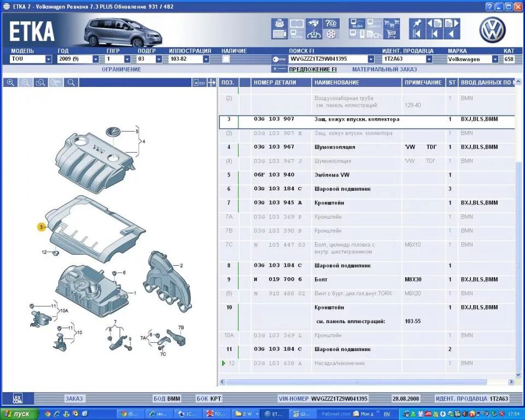Click the illustration thumbnails overview icon
Viewport: 525px width, 420px height.
click(x=199, y=83)
